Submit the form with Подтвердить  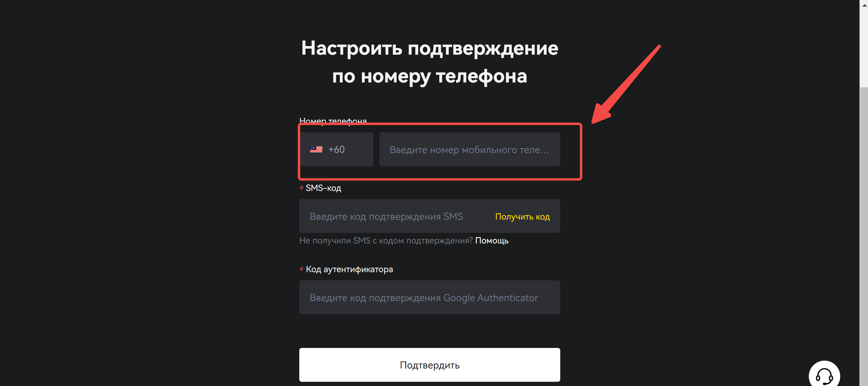click(429, 365)
